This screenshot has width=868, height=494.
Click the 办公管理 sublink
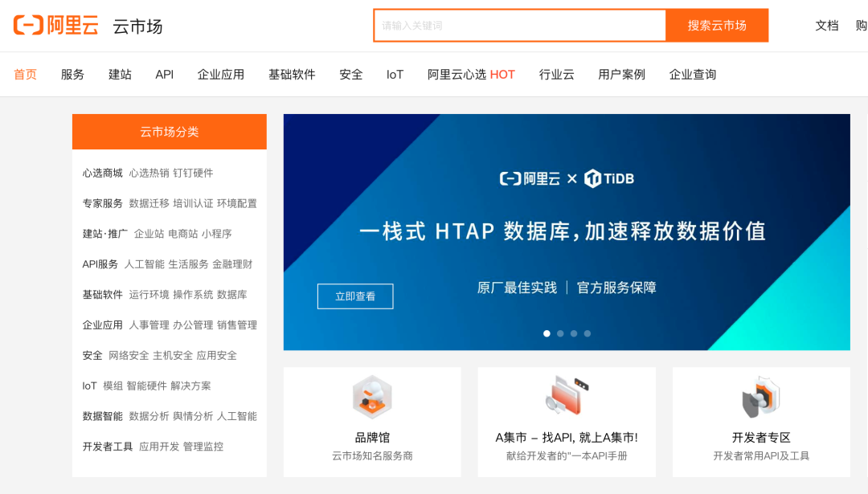193,325
